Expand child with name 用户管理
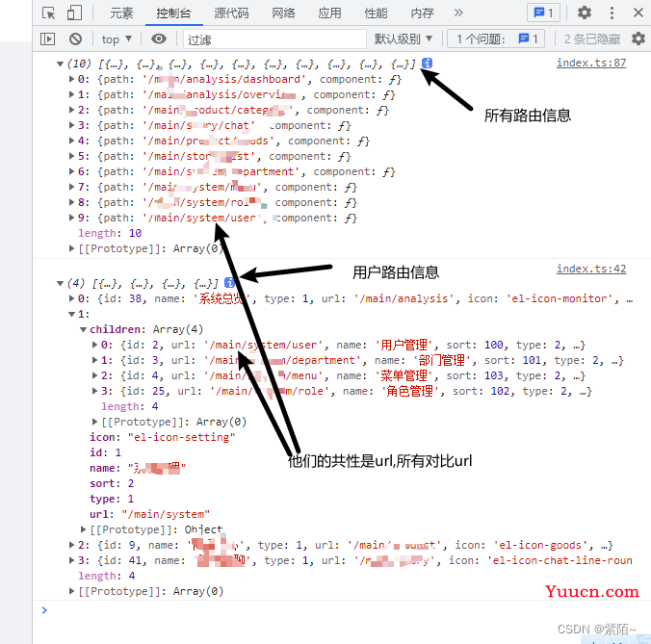Viewport: 651px width, 644px height. 95,345
